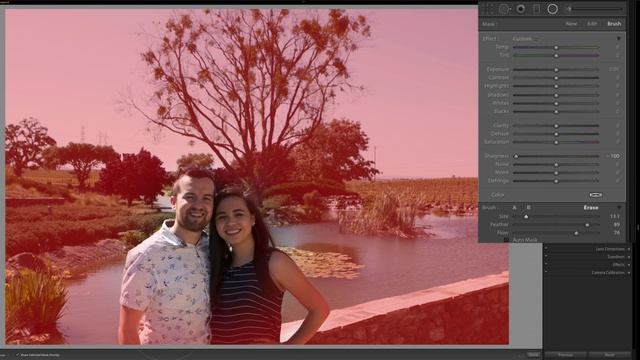The height and width of the screenshot is (360, 640).
Task: Select the Graduated Filter tool icon
Action: [x=537, y=9]
